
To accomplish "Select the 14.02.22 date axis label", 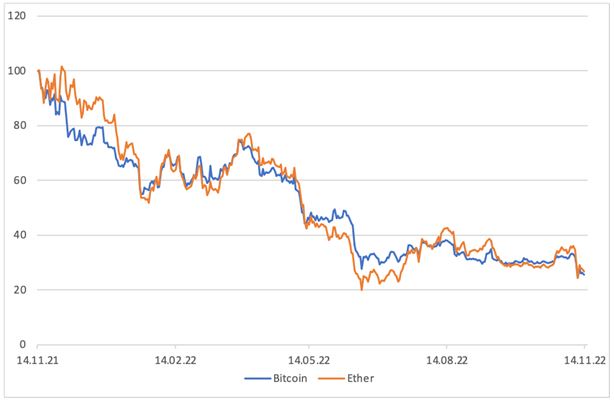I will pos(176,358).
